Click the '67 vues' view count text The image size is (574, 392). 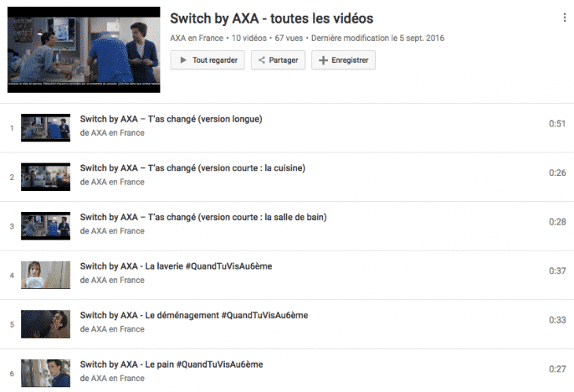coord(289,38)
